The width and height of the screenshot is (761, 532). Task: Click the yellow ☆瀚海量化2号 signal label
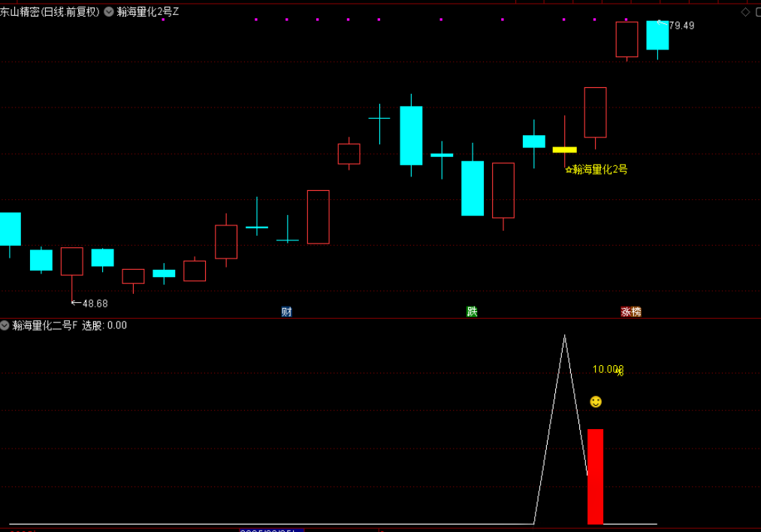pyautogui.click(x=596, y=170)
